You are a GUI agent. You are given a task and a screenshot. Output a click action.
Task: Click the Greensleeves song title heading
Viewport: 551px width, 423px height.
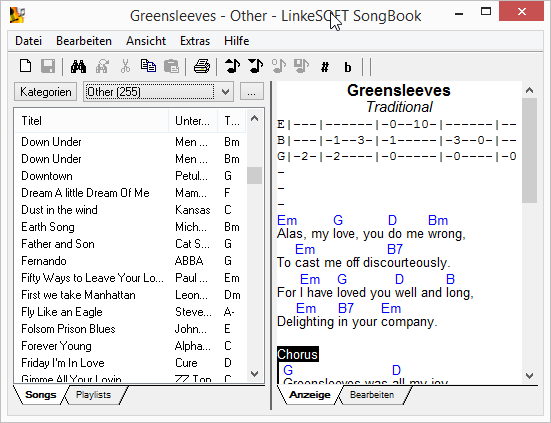399,91
